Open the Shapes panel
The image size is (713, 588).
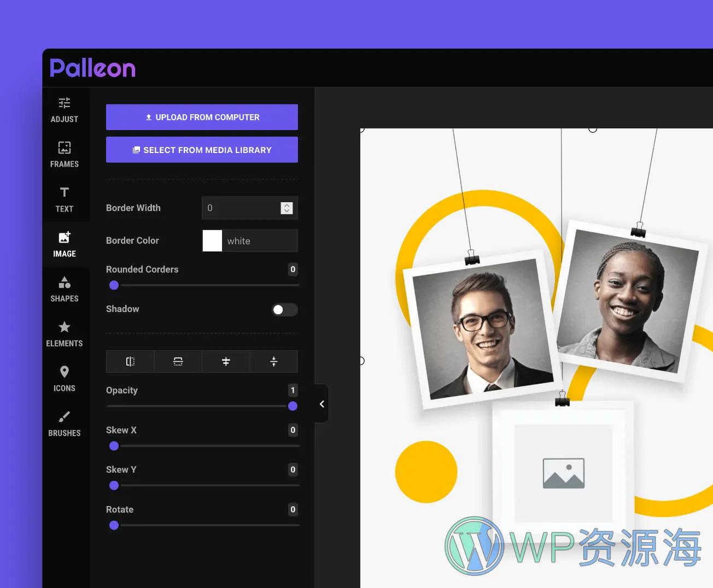pos(65,289)
